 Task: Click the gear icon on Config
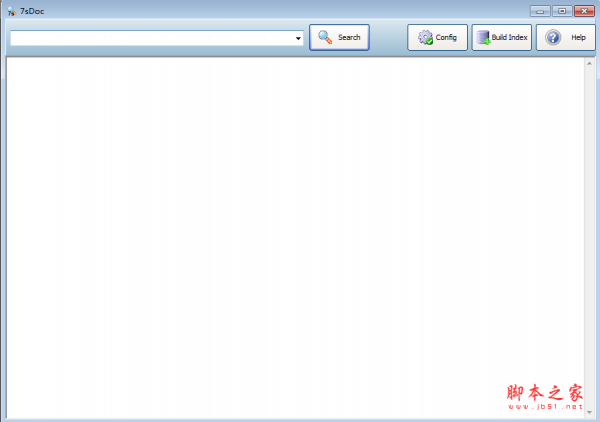[x=425, y=38]
